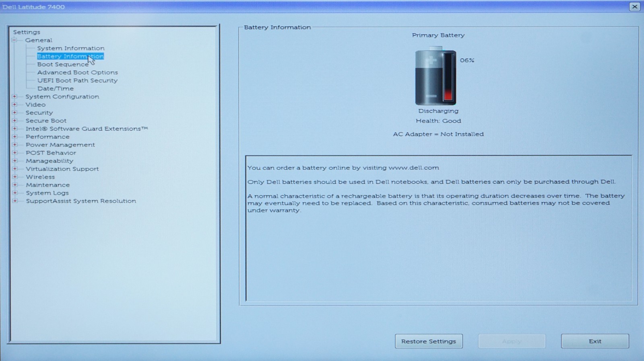Select SupportAssist System Resolution label
The width and height of the screenshot is (644, 361).
[81, 201]
